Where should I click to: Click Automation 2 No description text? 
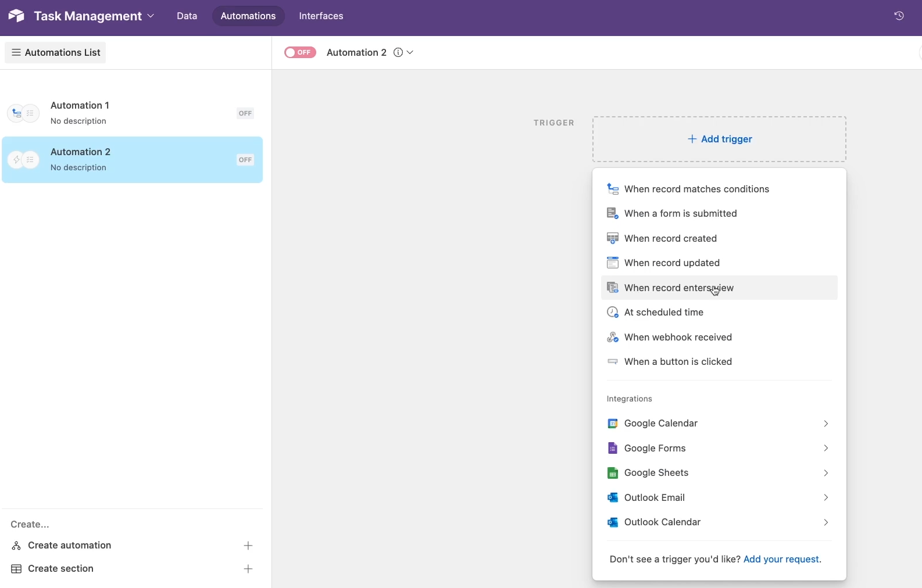coord(78,167)
